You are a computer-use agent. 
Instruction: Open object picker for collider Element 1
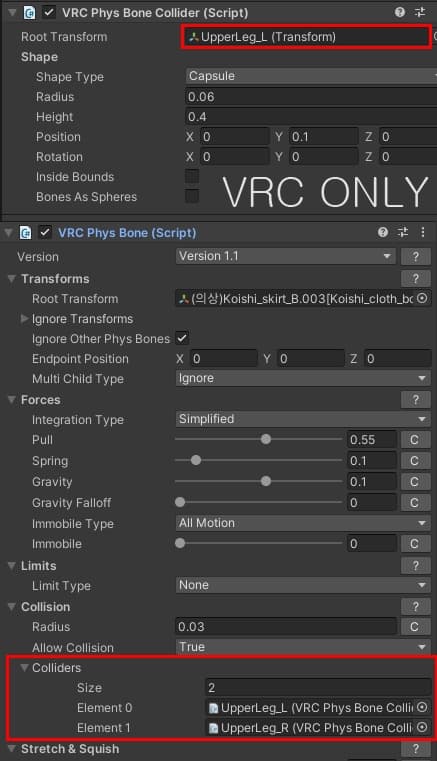tap(422, 727)
